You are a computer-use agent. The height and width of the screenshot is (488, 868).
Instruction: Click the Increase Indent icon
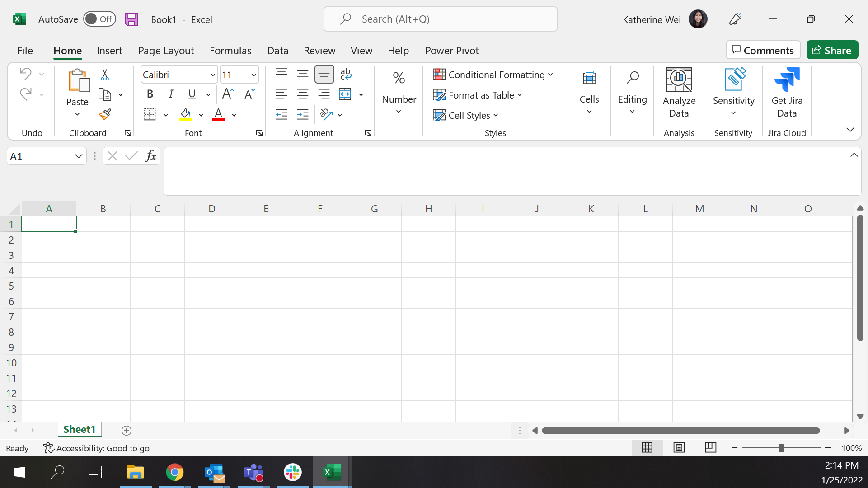click(x=302, y=115)
